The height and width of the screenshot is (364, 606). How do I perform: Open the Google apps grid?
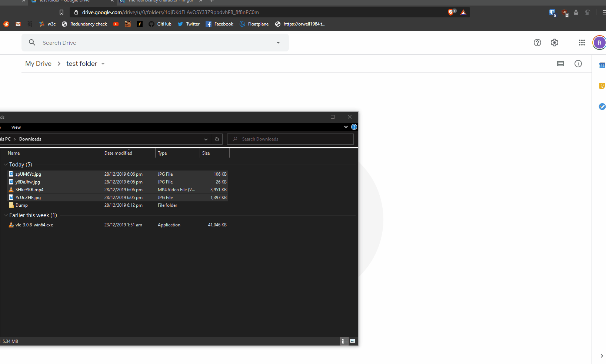click(x=581, y=43)
